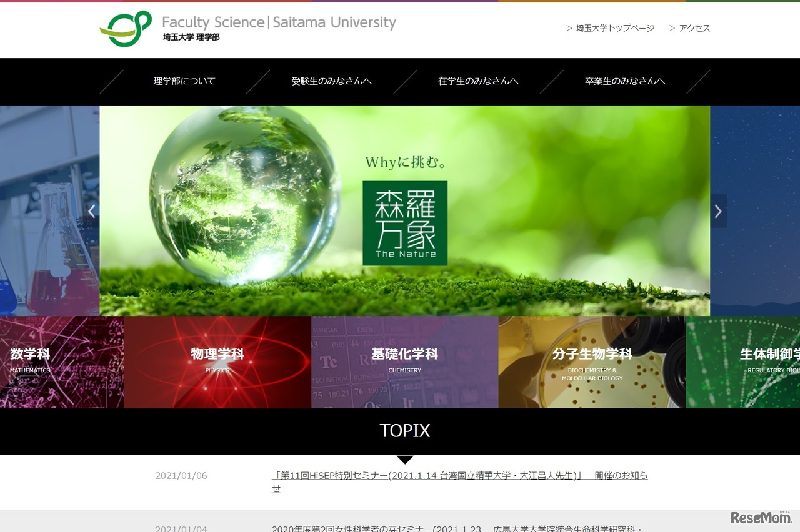This screenshot has height=532, width=800.
Task: Advance the carousel with the right arrow
Action: [x=717, y=211]
